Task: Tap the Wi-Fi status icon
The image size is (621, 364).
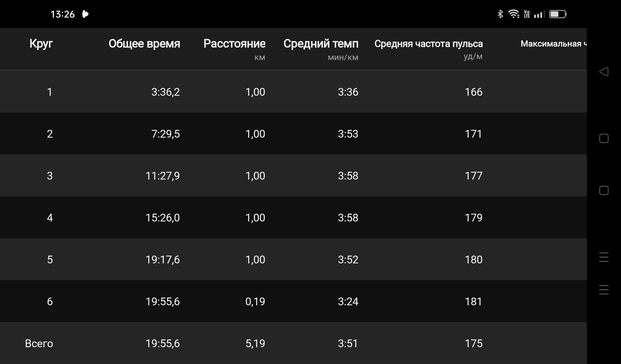Action: point(514,14)
